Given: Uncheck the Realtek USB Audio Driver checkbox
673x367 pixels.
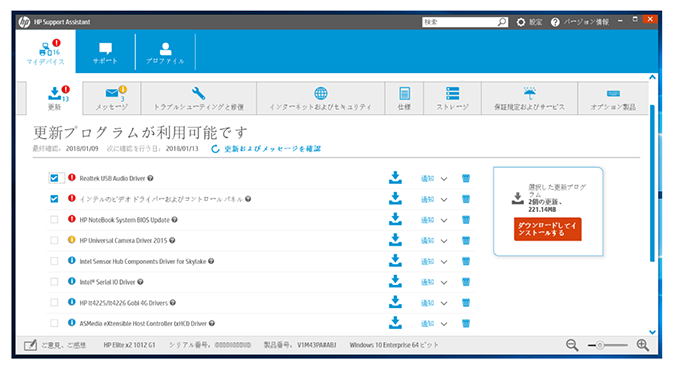Looking at the screenshot, I should [x=54, y=178].
